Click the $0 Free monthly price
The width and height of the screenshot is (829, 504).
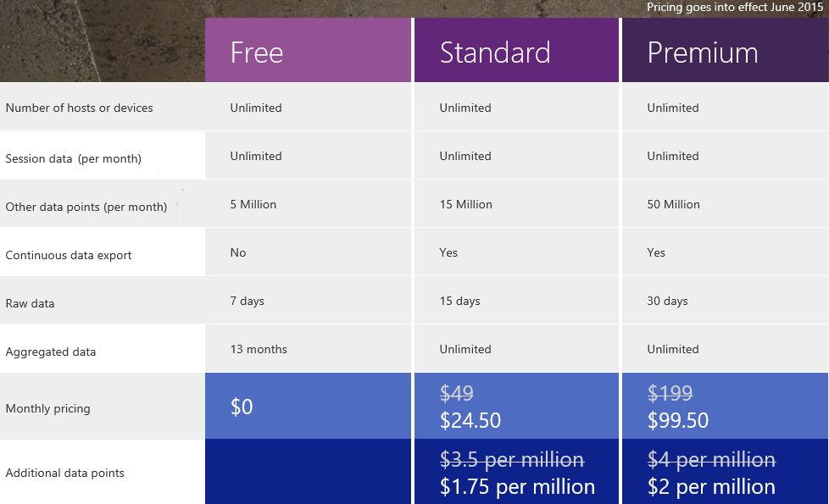point(242,407)
